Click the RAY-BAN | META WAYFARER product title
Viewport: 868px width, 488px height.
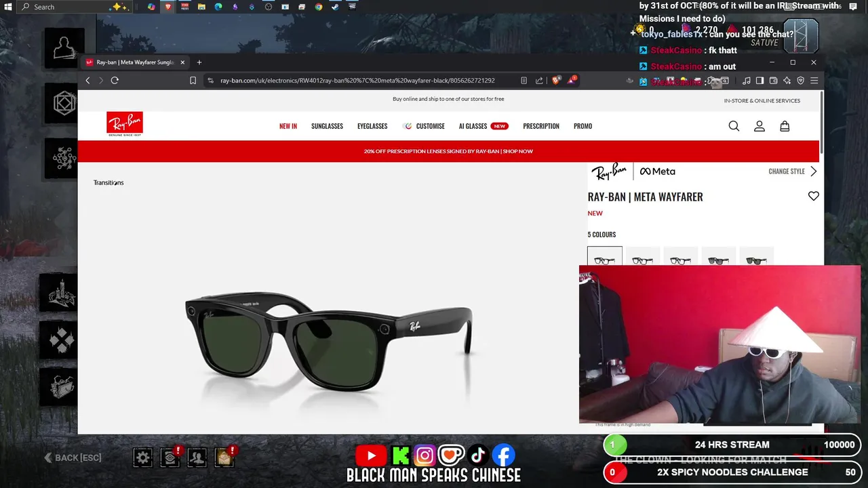click(x=645, y=197)
